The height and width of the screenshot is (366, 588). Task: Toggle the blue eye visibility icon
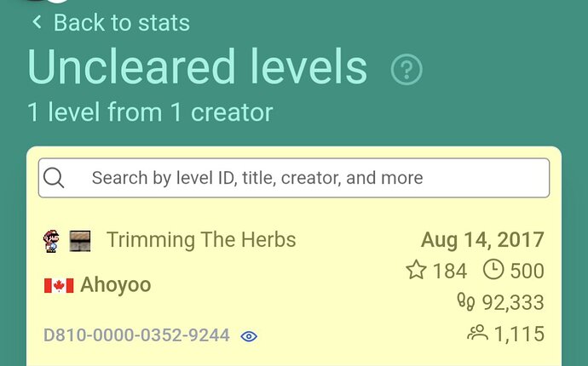249,336
